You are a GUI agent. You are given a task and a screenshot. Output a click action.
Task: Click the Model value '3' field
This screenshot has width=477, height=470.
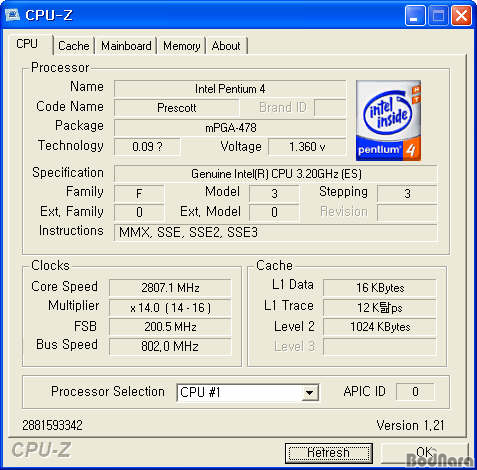[x=274, y=194]
